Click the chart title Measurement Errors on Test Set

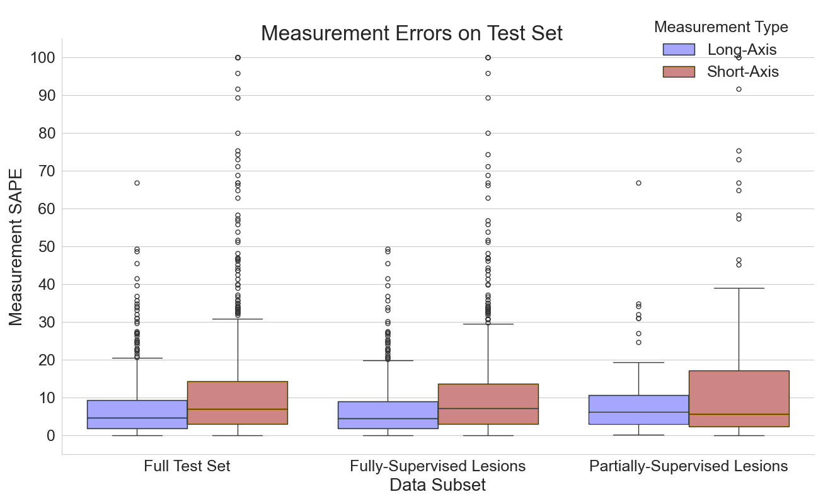(411, 33)
